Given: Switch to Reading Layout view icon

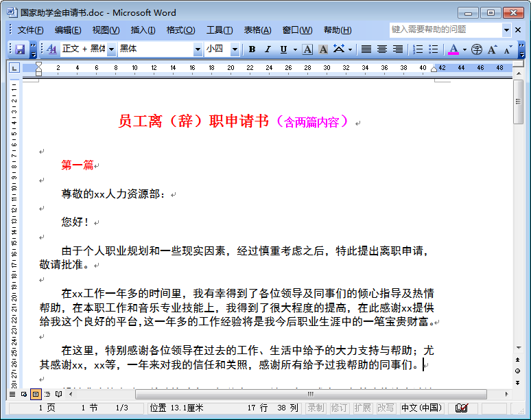Looking at the screenshot, I should pyautogui.click(x=58, y=394).
